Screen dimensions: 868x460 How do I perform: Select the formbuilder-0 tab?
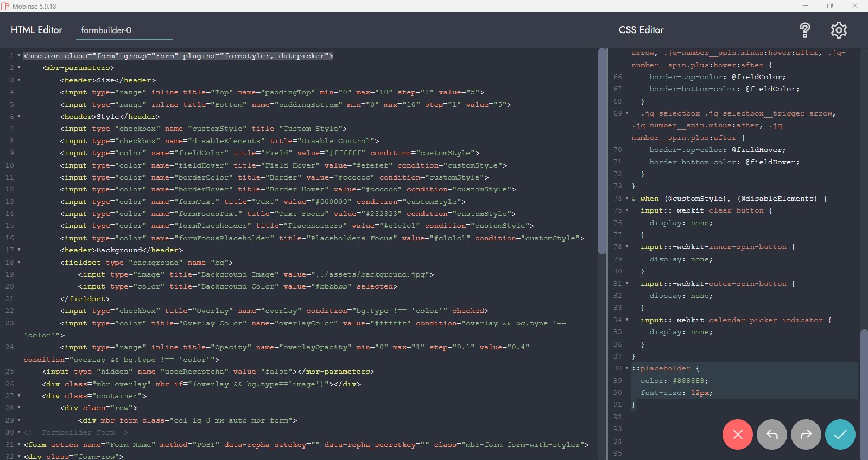[x=106, y=30]
